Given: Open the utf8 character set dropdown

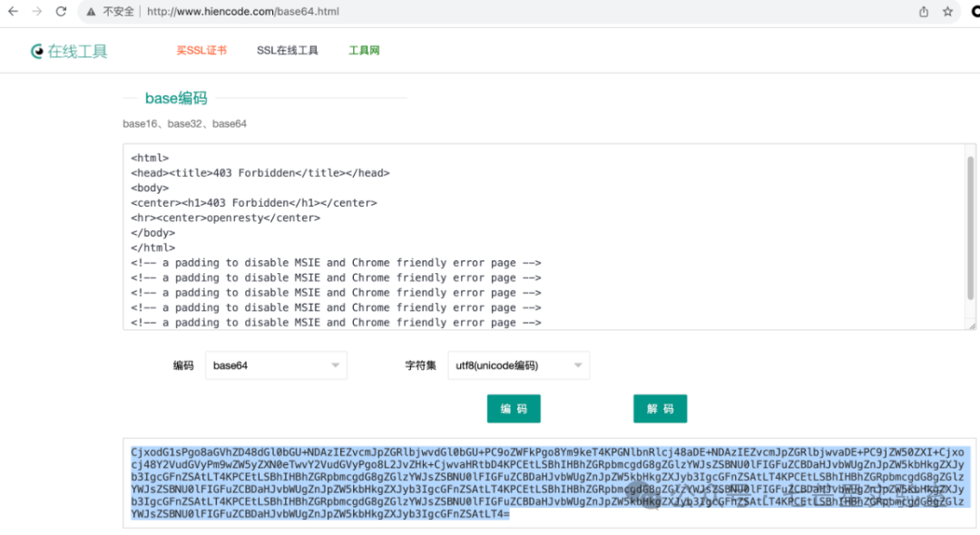Looking at the screenshot, I should (x=518, y=365).
